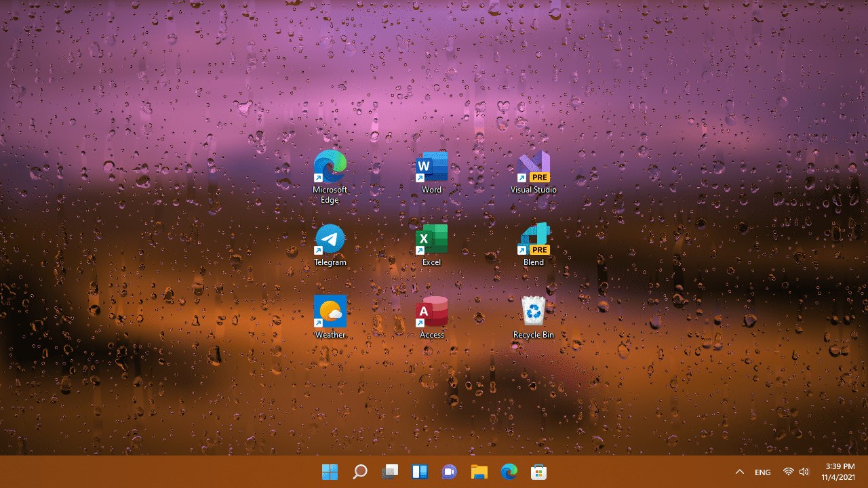Launch Edge from the taskbar

[x=509, y=472]
